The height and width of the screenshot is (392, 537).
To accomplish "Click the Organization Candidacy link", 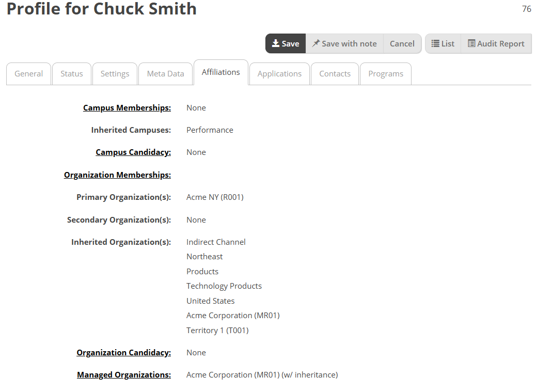I will [x=123, y=353].
